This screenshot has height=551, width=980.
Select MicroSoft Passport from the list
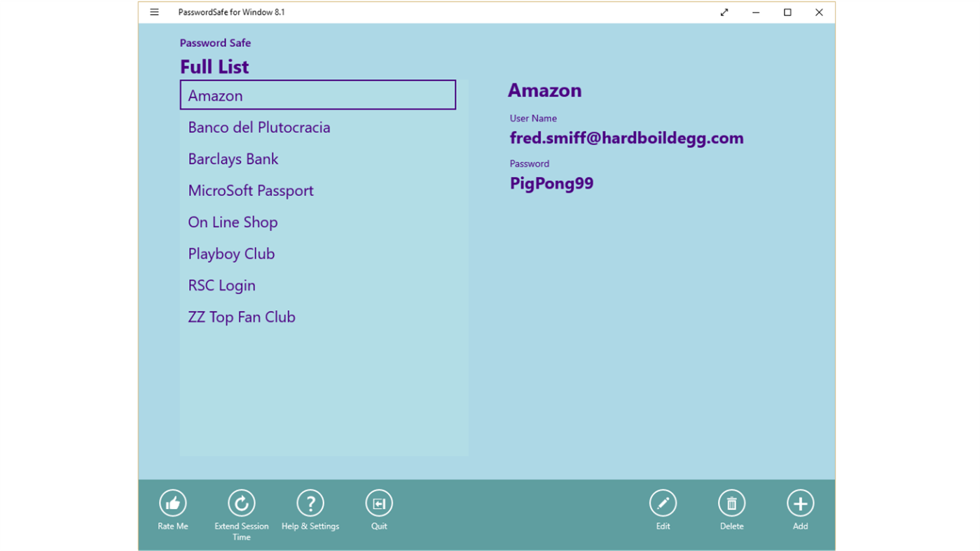250,190
